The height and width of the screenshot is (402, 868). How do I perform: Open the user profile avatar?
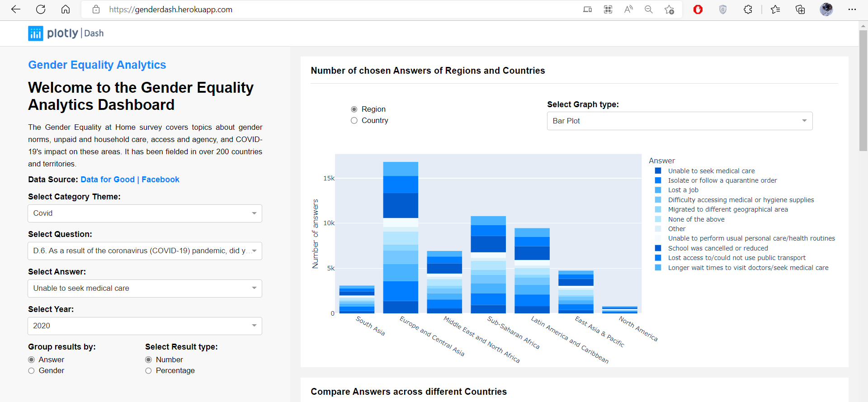tap(826, 9)
